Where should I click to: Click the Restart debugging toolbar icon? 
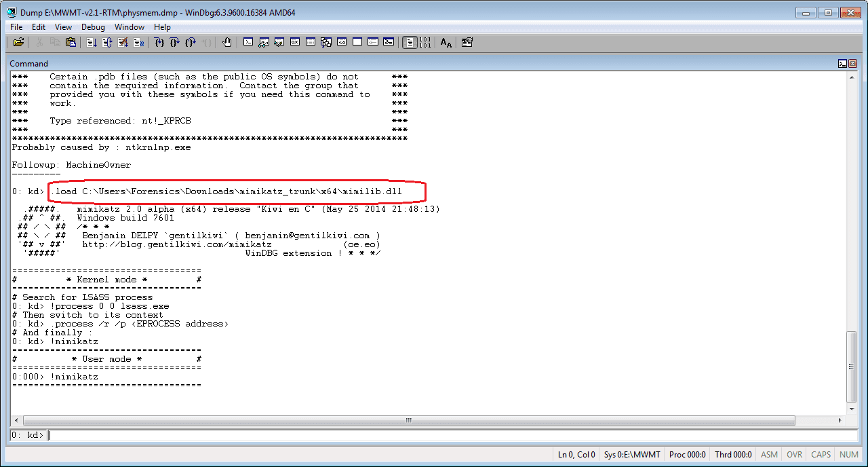[107, 42]
